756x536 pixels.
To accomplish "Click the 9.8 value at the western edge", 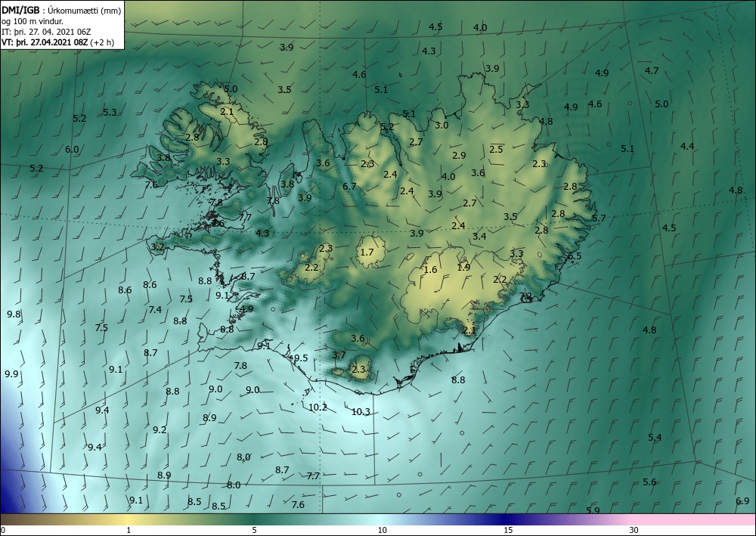I will [14, 314].
